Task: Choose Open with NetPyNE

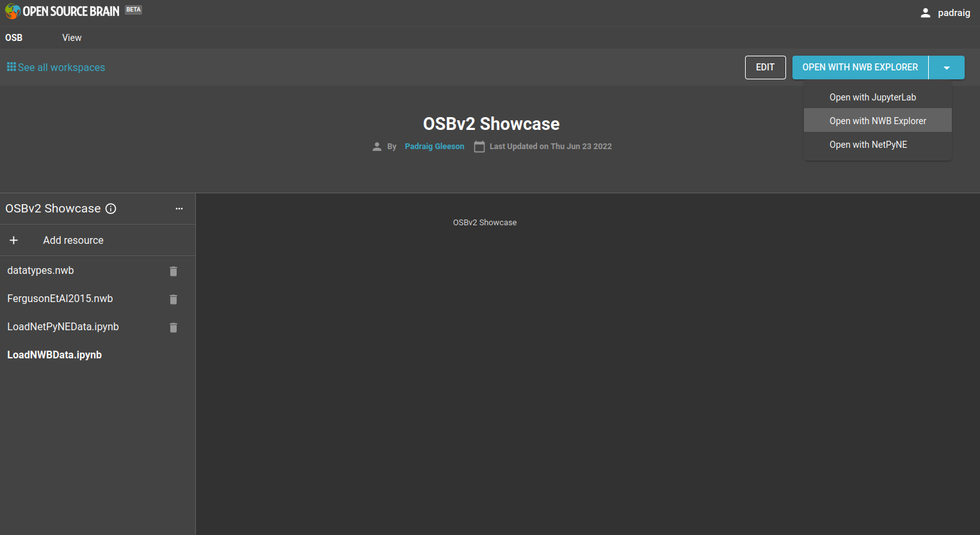Action: (878, 145)
